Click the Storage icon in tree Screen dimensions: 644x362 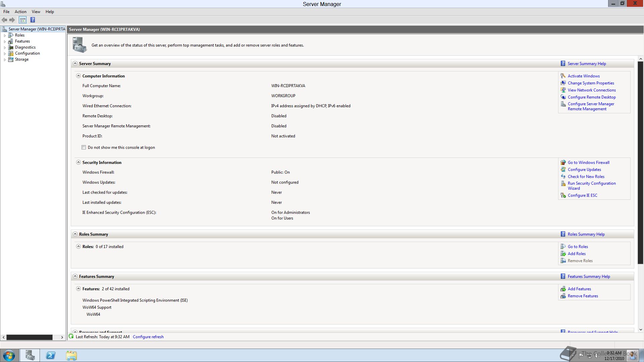(11, 59)
